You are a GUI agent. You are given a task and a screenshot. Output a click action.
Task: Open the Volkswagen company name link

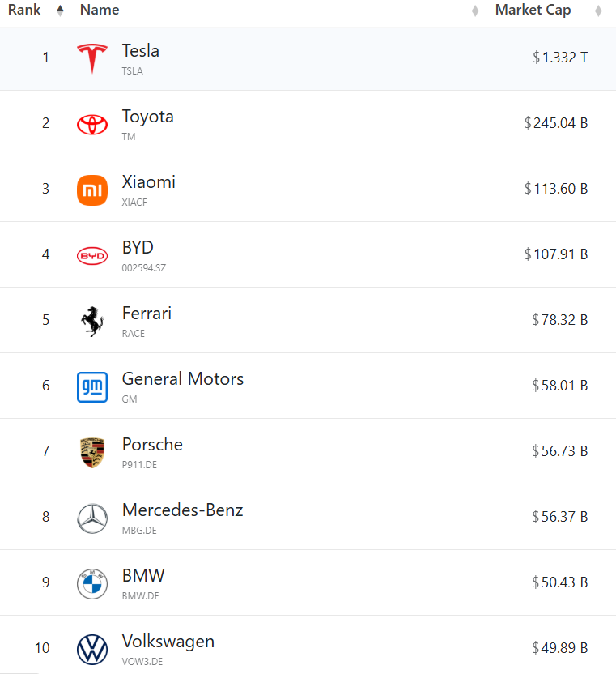[168, 642]
